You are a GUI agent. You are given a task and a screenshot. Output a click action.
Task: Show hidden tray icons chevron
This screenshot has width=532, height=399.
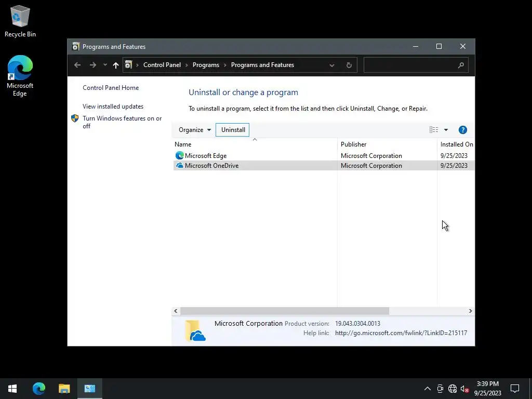click(x=428, y=389)
